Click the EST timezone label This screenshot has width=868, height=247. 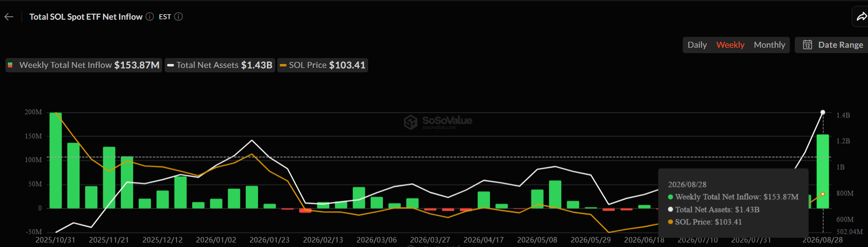[x=165, y=17]
